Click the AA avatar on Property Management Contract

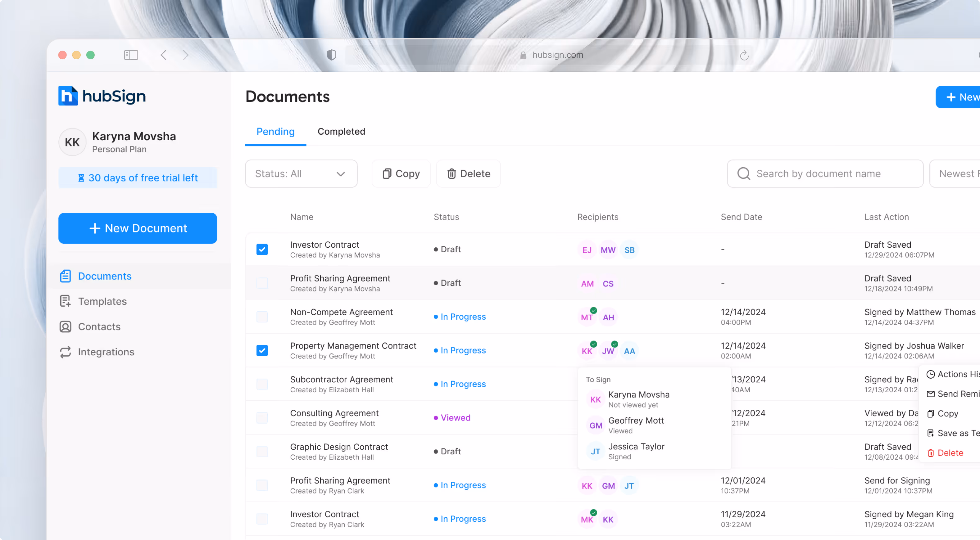pyautogui.click(x=629, y=351)
